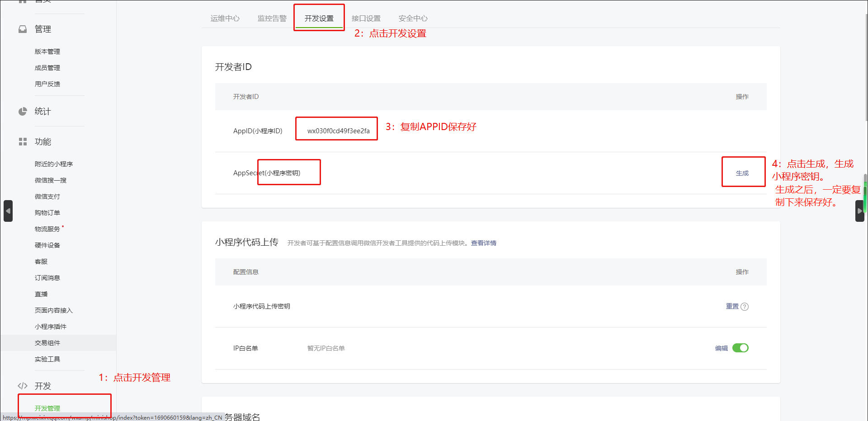
Task: Click the pie chart icon beside 统计
Action: tap(23, 112)
